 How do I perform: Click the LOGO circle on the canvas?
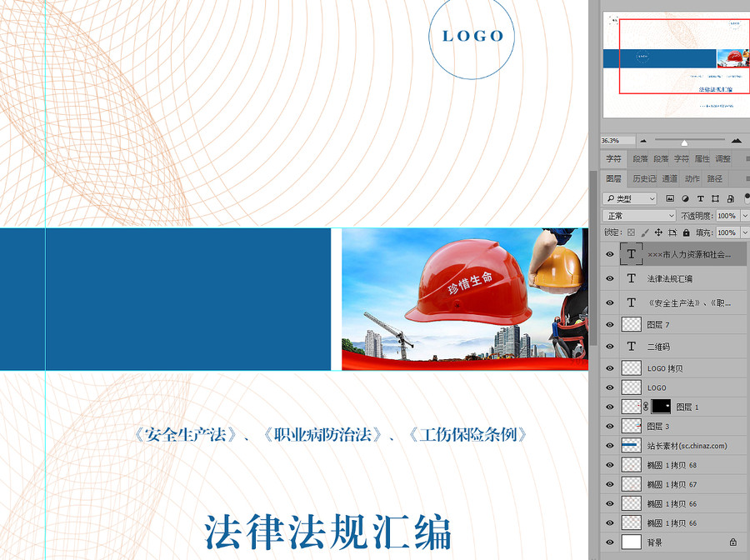[x=472, y=37]
